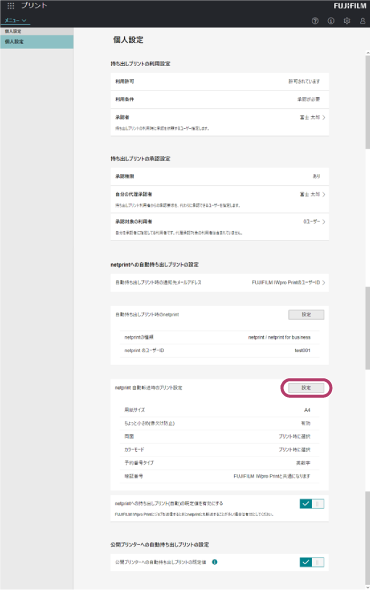Click the 用紙サイズ value A4
370x590 pixels.
pos(307,410)
